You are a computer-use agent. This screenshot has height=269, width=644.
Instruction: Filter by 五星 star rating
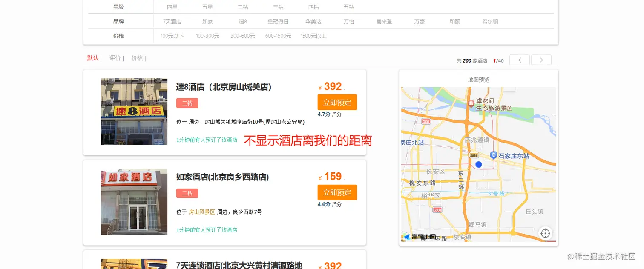tap(207, 7)
